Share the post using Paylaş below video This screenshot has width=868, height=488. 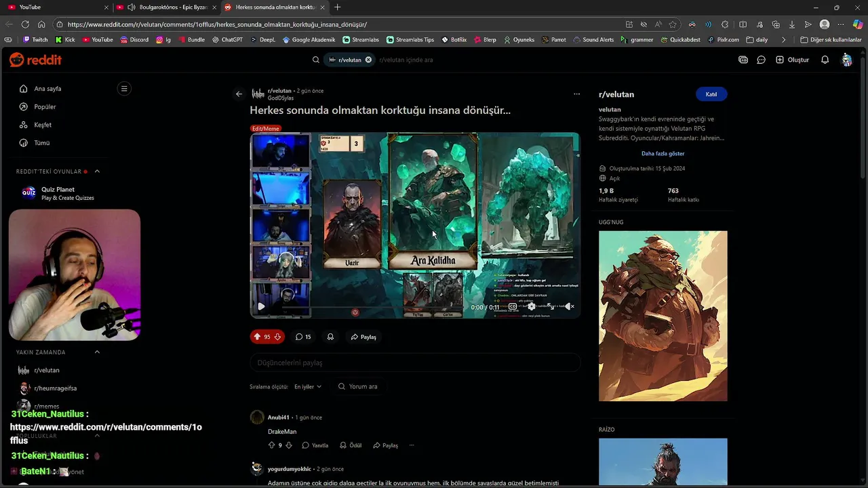tap(363, 337)
